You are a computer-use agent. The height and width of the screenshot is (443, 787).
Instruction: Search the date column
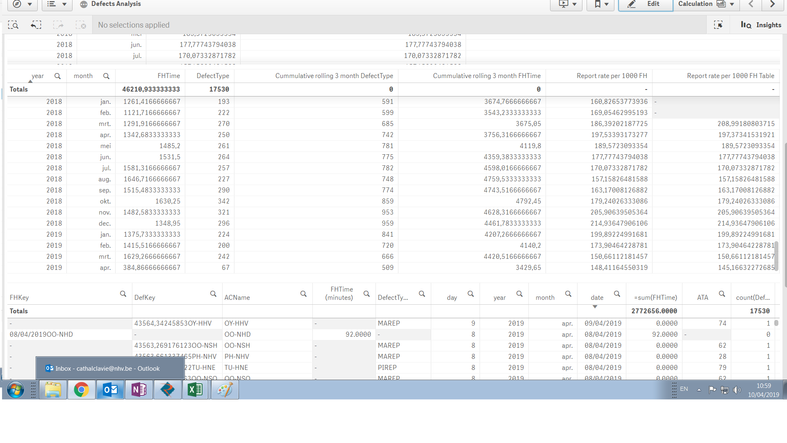(x=617, y=294)
